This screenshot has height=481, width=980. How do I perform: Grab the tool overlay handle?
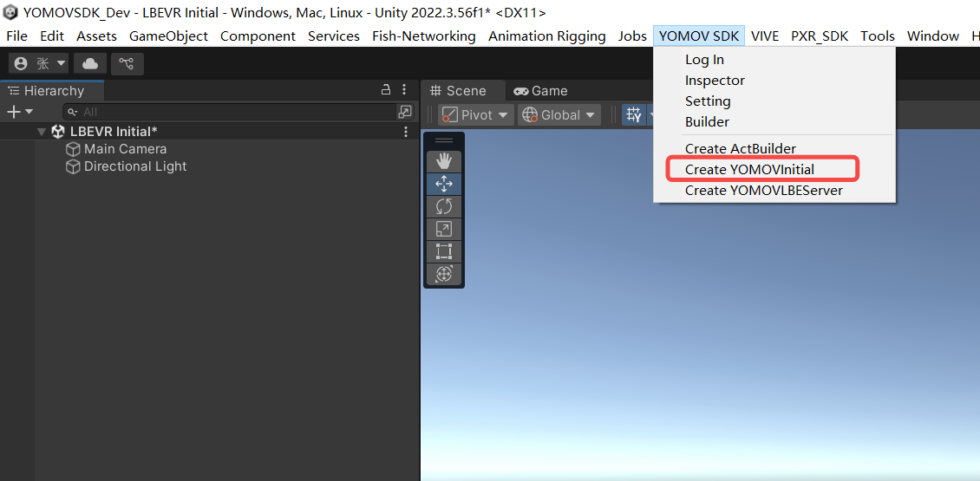pyautogui.click(x=444, y=140)
